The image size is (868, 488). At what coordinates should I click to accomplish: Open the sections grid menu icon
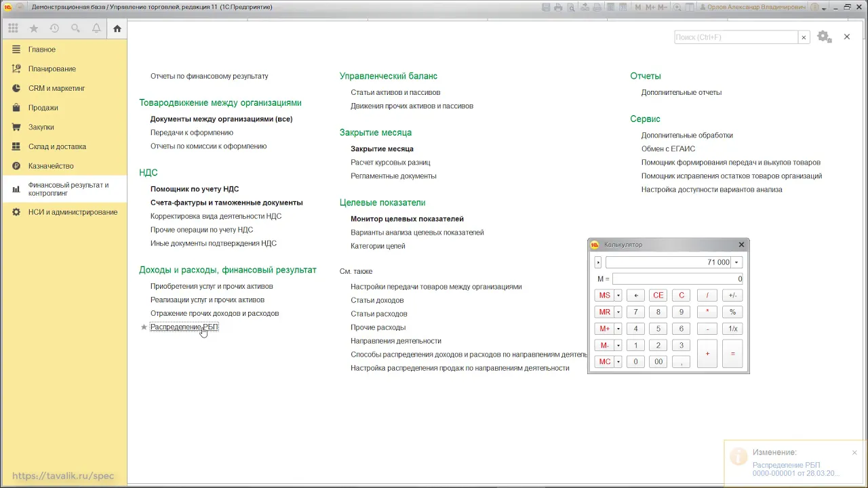coord(13,28)
